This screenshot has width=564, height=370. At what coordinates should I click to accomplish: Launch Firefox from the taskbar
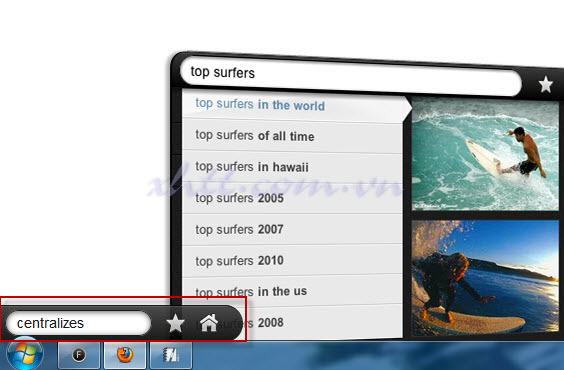coord(125,355)
